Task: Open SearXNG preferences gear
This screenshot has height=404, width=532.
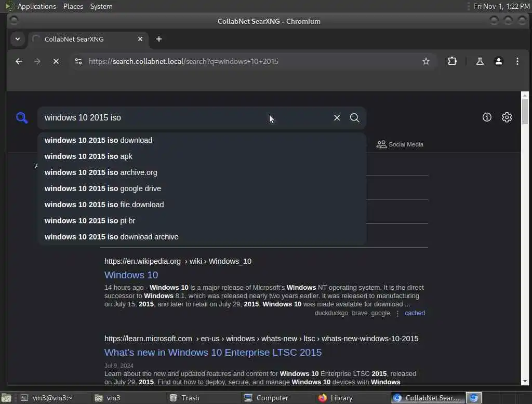Action: pos(507,117)
